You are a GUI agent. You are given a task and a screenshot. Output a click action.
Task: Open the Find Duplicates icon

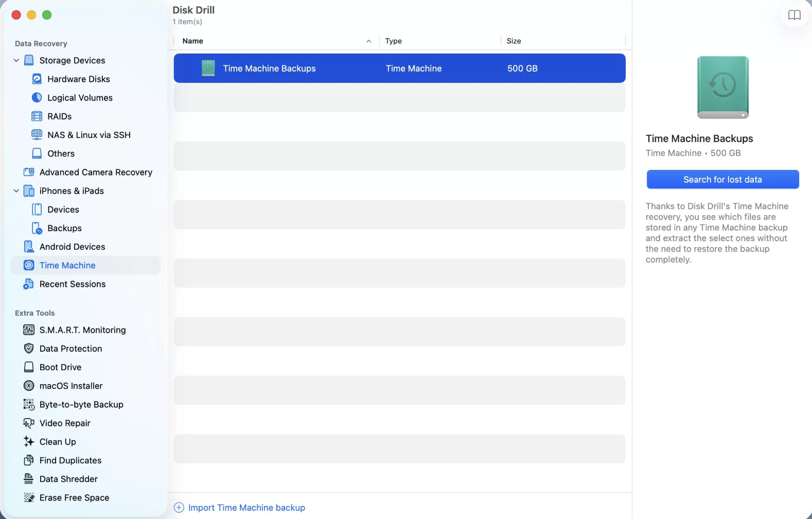pos(29,460)
